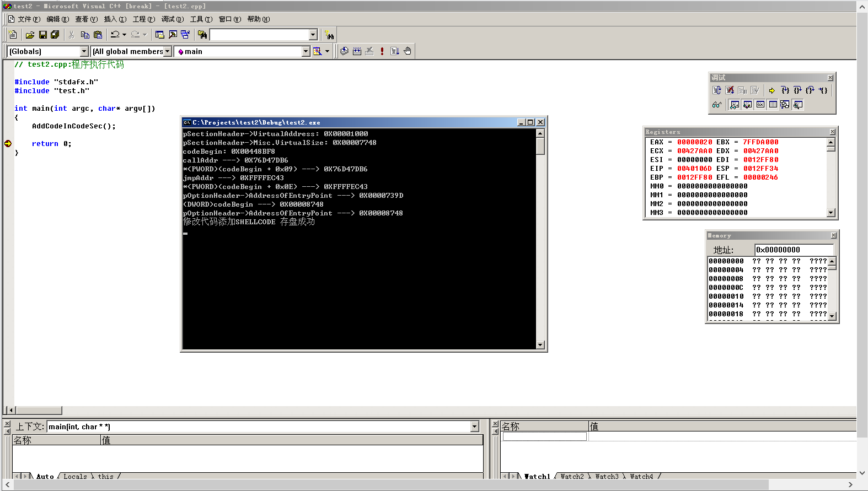Restart debugging from Debug toolbar
The width and height of the screenshot is (868, 491).
point(716,90)
